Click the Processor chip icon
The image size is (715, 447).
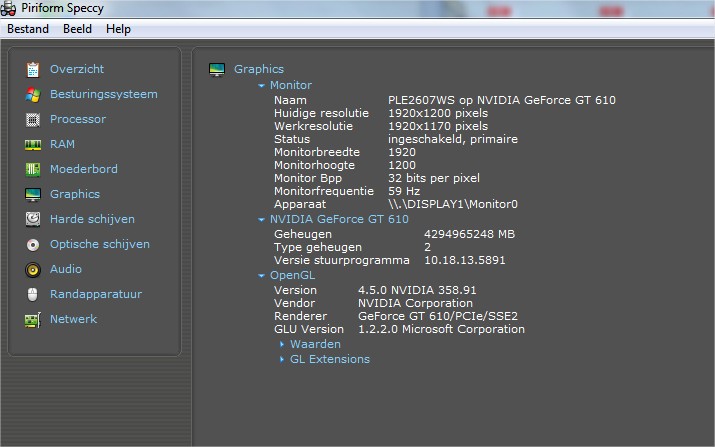33,120
